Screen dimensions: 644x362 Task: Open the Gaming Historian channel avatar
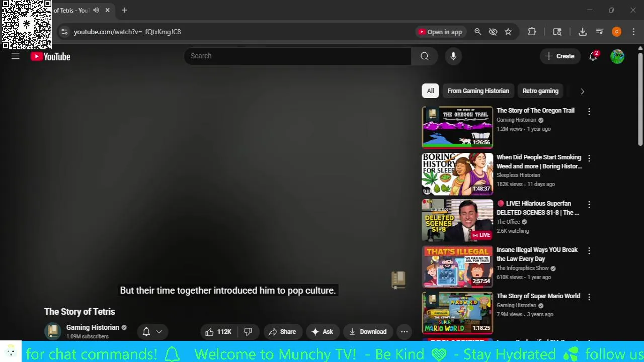click(53, 331)
